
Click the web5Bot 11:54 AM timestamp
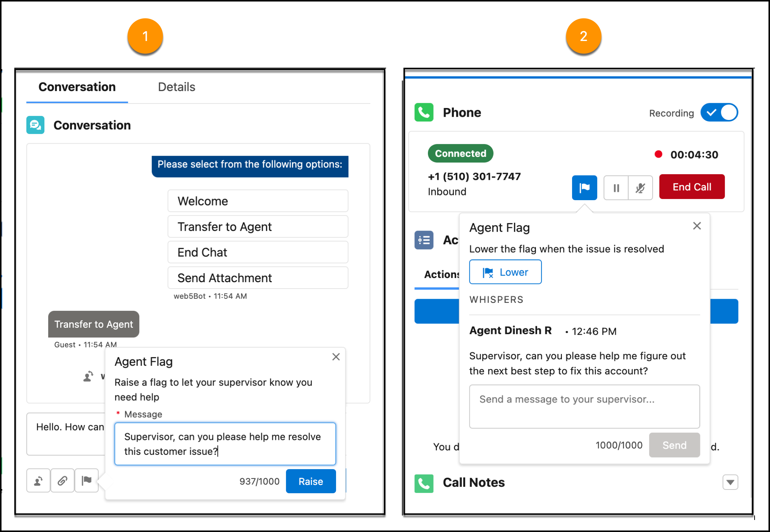click(x=210, y=296)
